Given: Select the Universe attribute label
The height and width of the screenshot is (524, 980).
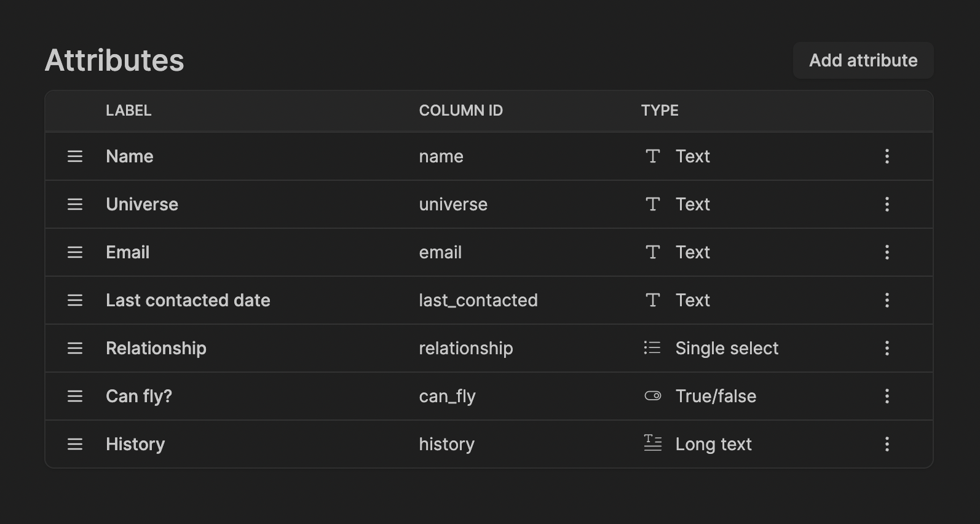Looking at the screenshot, I should [142, 204].
